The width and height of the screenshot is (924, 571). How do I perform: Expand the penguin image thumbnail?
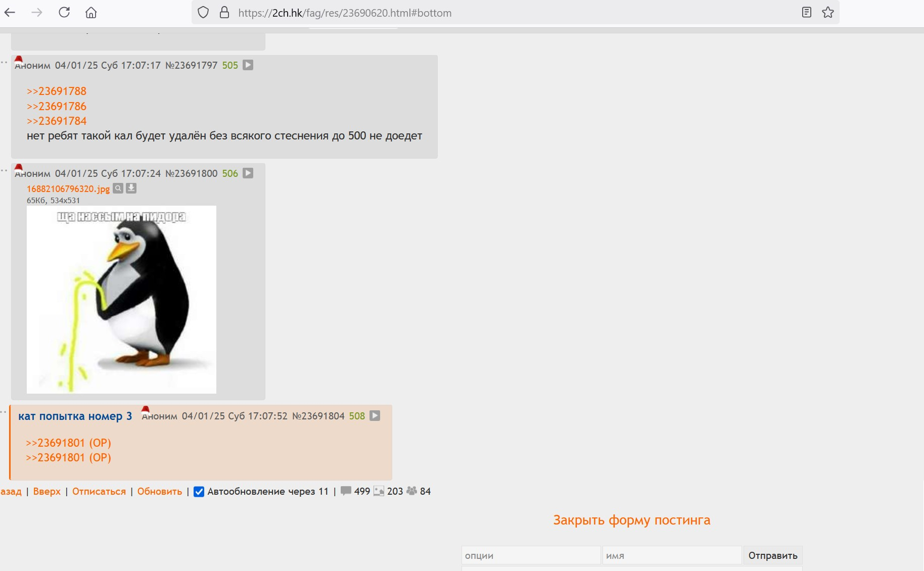[121, 300]
